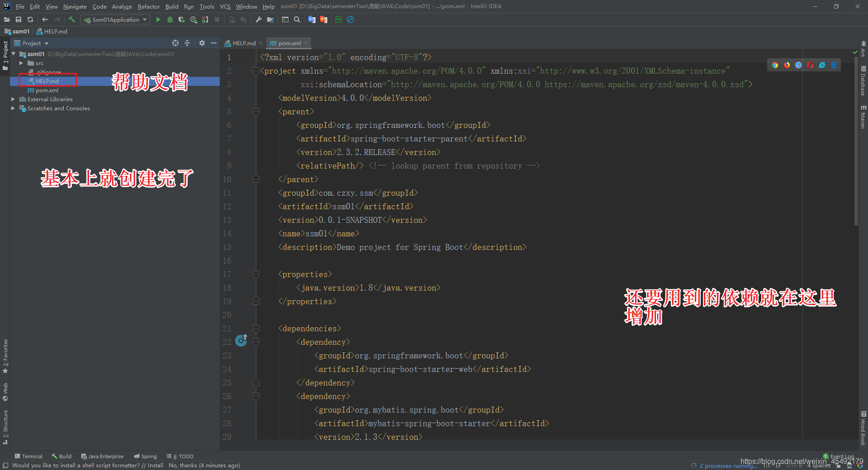Hide the Project panel with minus icon
This screenshot has height=470, width=868.
pos(214,43)
